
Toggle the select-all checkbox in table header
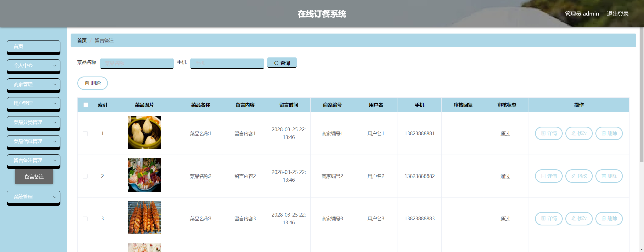(x=86, y=105)
